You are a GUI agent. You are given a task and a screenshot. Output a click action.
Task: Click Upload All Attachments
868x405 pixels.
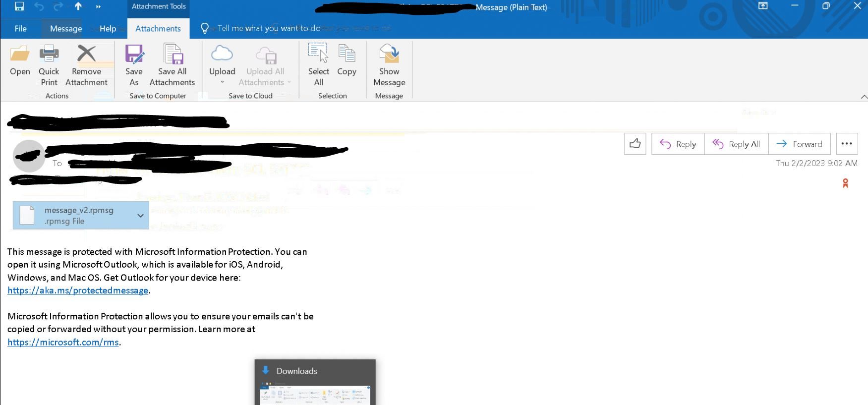265,65
